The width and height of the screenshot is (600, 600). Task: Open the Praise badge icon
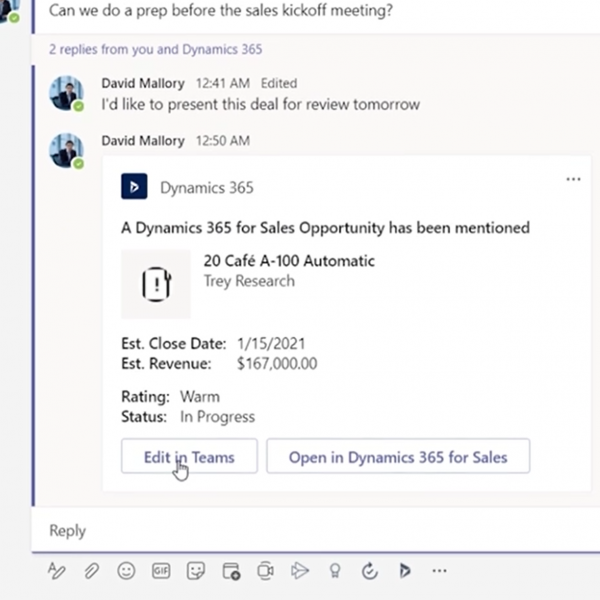pos(335,571)
